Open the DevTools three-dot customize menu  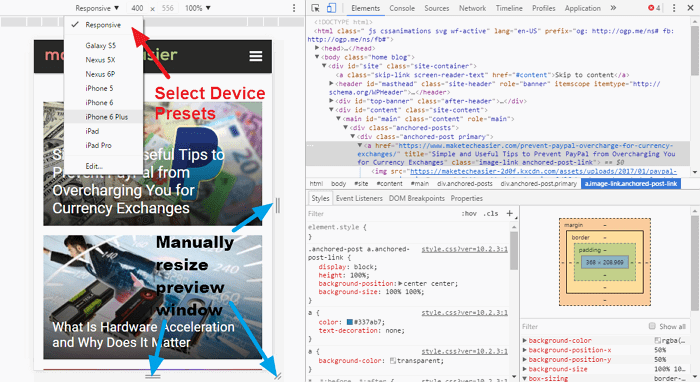pyautogui.click(x=674, y=8)
